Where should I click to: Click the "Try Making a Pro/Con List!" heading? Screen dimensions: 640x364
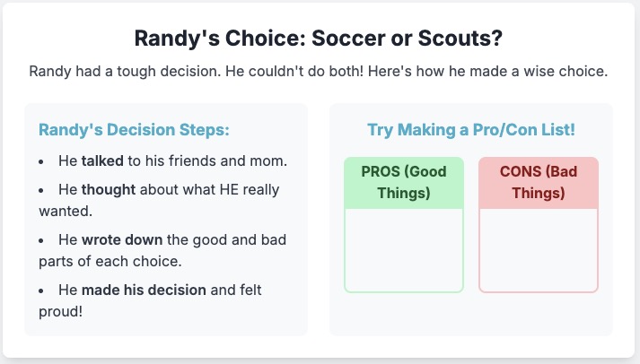(x=470, y=130)
